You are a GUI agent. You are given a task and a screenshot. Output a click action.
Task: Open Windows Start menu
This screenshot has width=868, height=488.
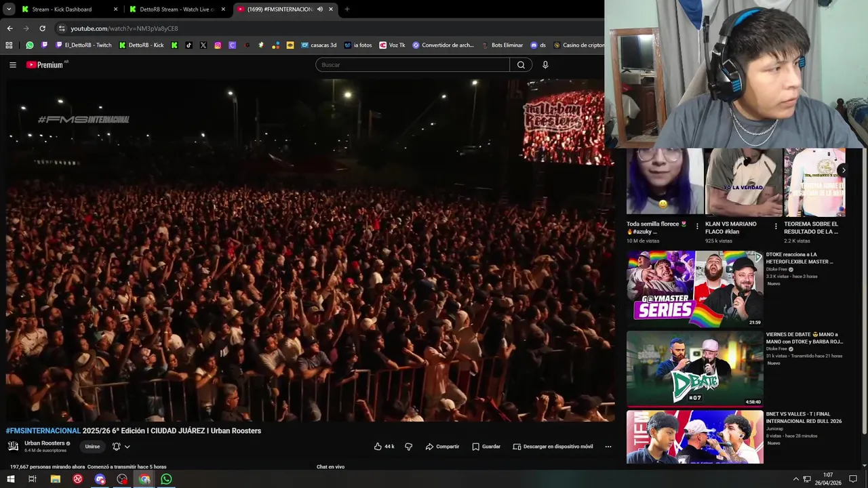10,479
